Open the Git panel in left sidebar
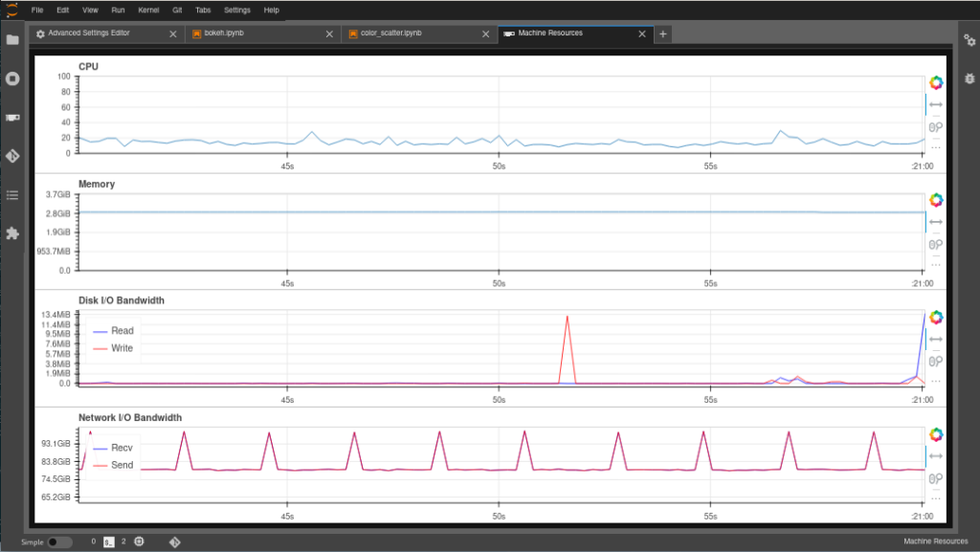The image size is (980, 552). (12, 155)
